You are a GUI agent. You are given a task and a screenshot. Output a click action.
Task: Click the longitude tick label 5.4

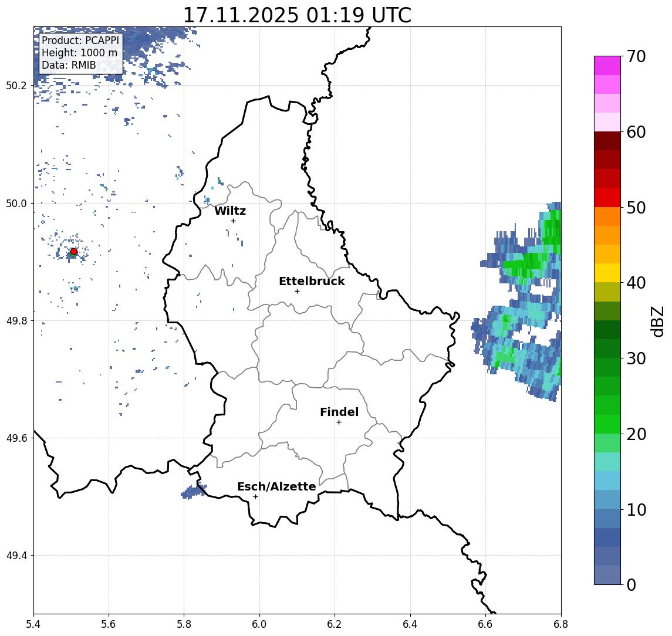click(34, 624)
